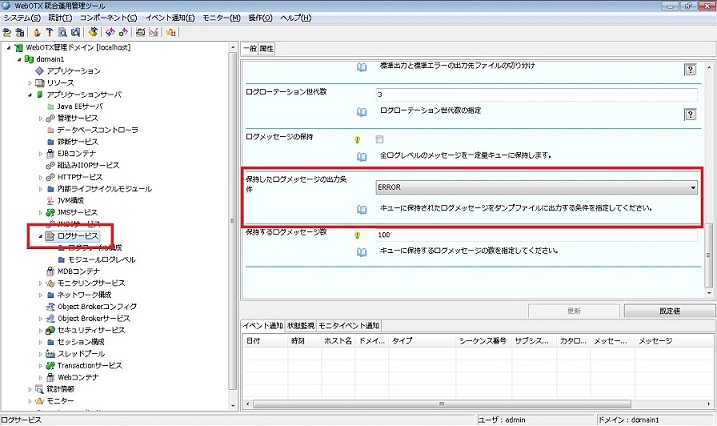This screenshot has height=426, width=717.
Task: Expand the HTTPサービス tree node
Action: (x=40, y=177)
